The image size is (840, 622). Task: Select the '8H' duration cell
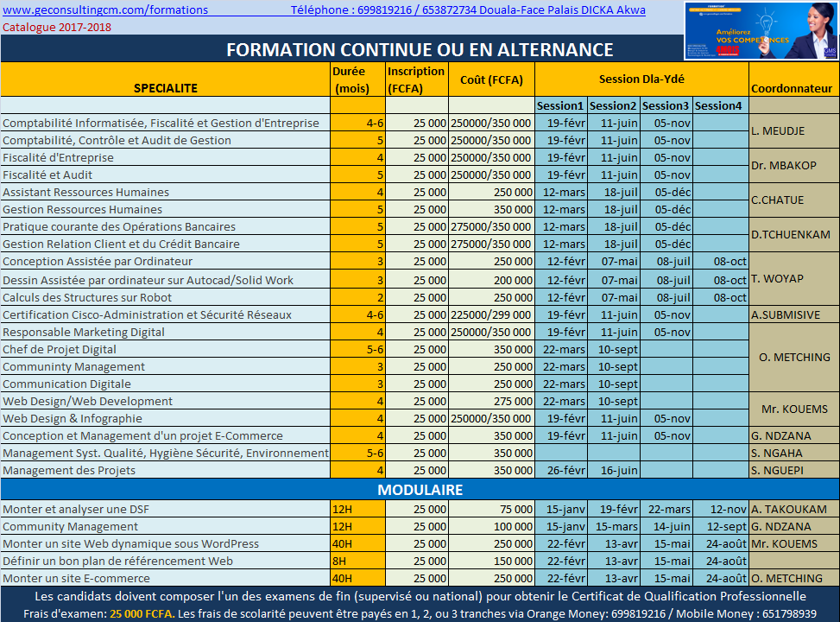(x=357, y=561)
